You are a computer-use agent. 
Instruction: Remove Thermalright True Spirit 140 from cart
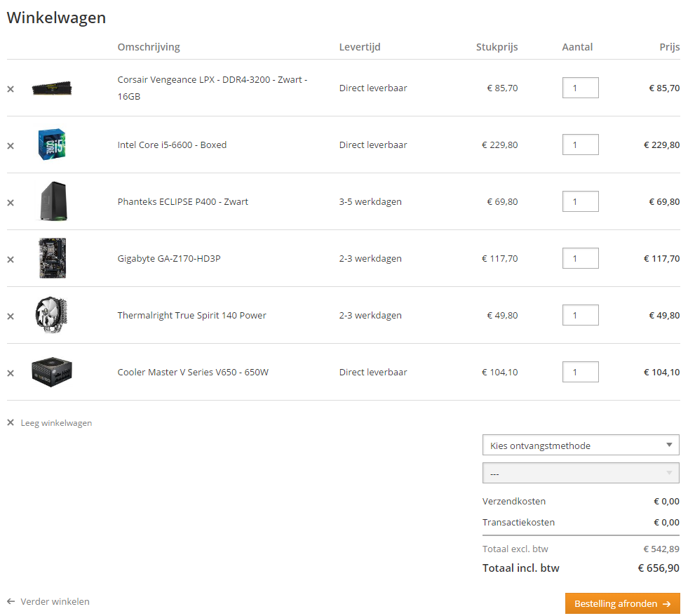click(11, 316)
